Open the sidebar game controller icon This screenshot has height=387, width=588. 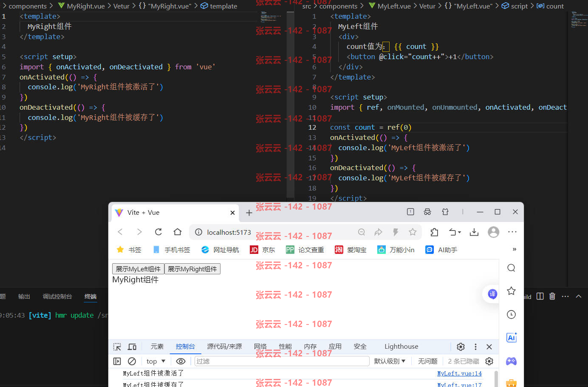512,361
